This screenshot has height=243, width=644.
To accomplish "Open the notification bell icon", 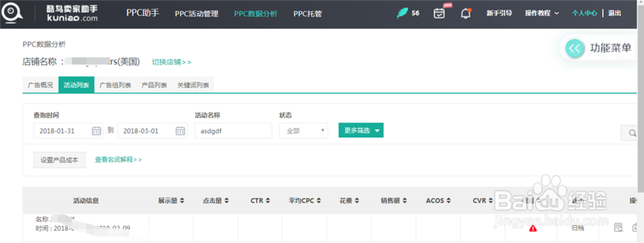I will click(466, 13).
